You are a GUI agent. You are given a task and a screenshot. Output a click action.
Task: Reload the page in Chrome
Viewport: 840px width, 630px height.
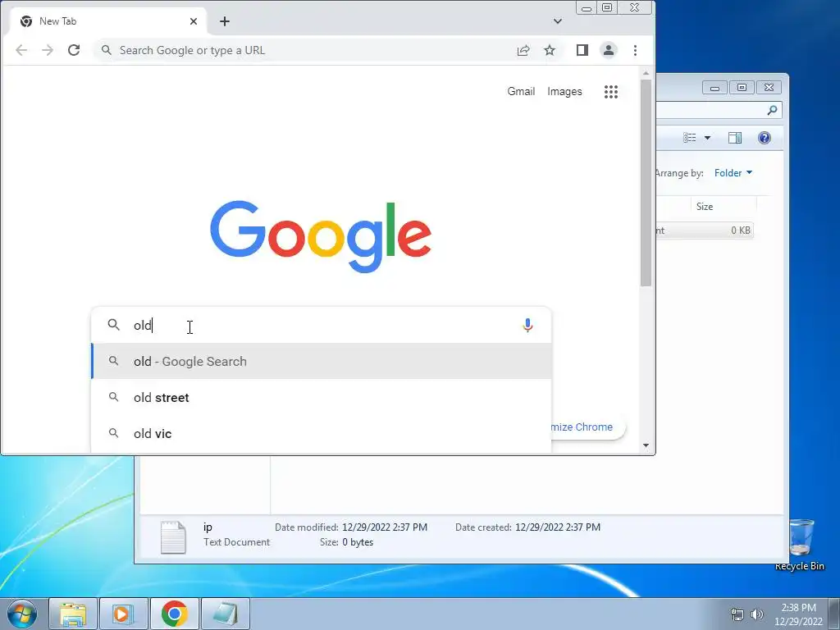point(74,50)
